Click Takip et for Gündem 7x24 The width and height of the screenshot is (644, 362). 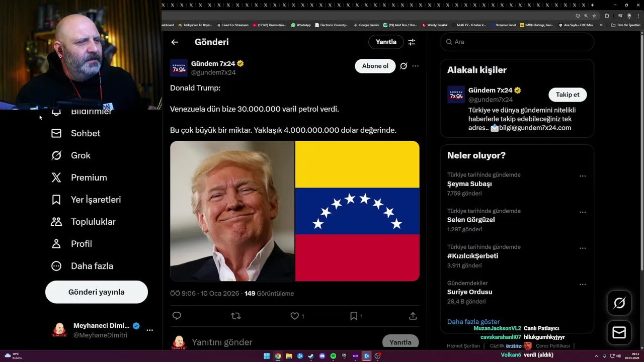pyautogui.click(x=568, y=95)
